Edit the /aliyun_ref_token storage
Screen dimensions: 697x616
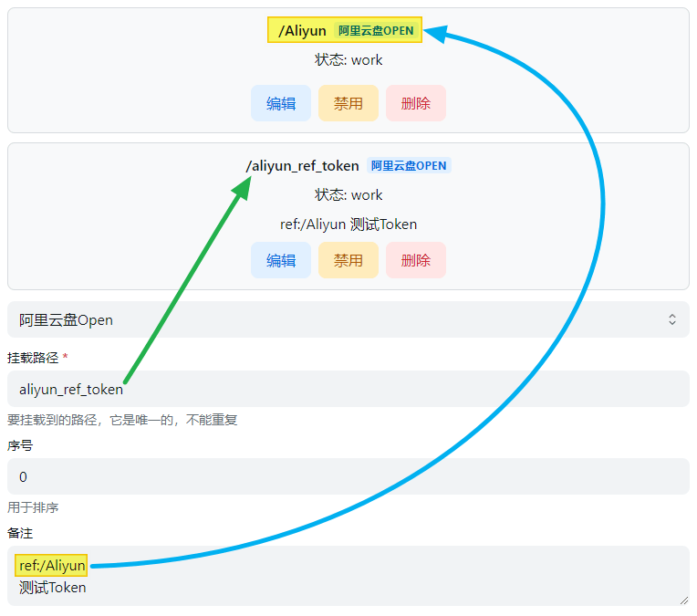click(x=281, y=260)
